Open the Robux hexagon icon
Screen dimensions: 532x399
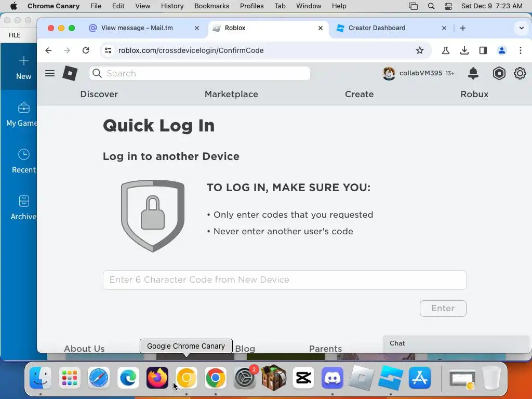coord(499,73)
